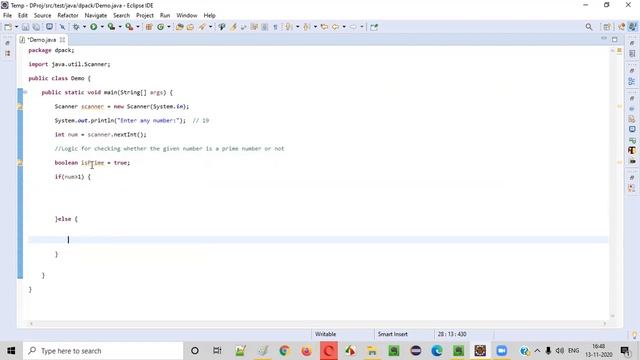This screenshot has height=360, width=640.
Task: Click the External Tools run icon
Action: (129, 27)
